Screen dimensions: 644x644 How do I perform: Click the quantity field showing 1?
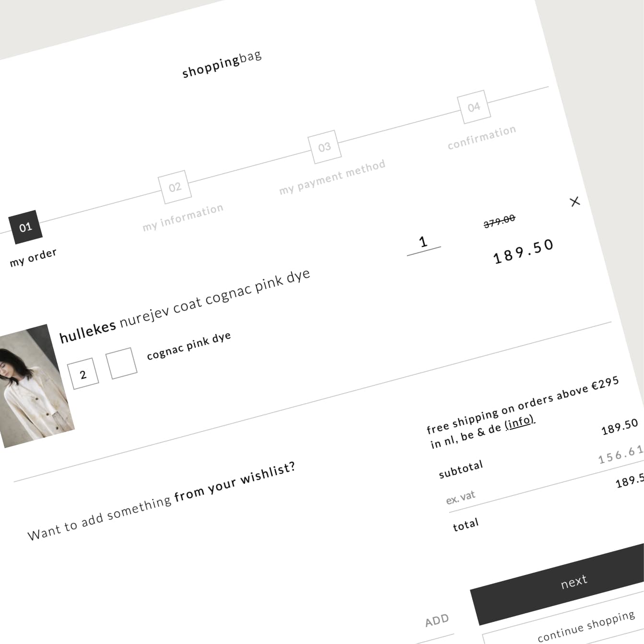point(423,243)
